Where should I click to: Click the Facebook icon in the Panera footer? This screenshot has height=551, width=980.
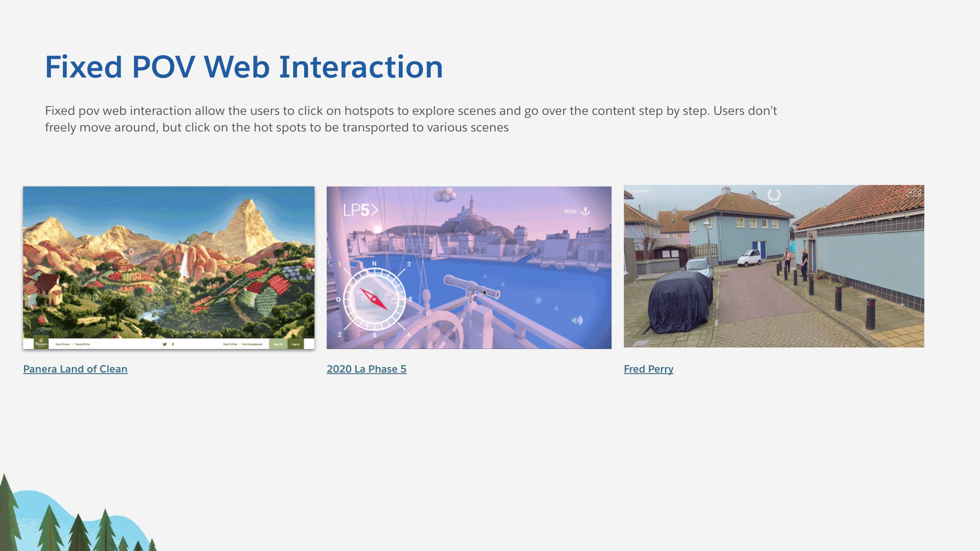point(173,344)
